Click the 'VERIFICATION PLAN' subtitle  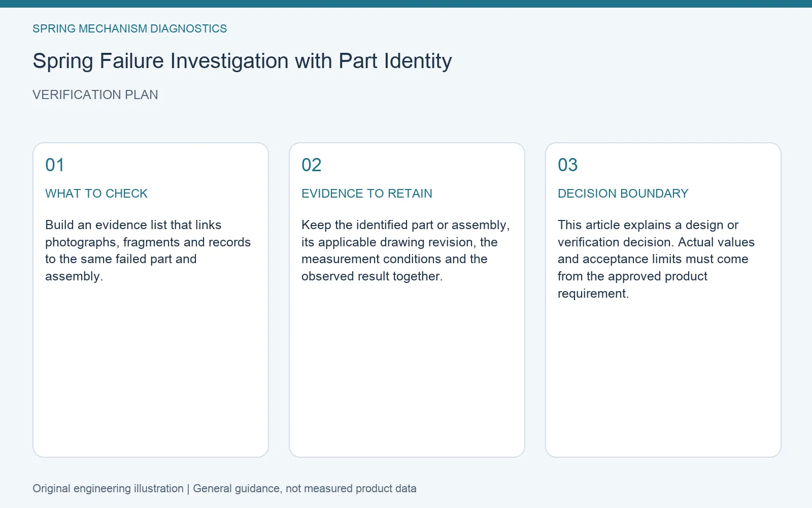(x=95, y=94)
